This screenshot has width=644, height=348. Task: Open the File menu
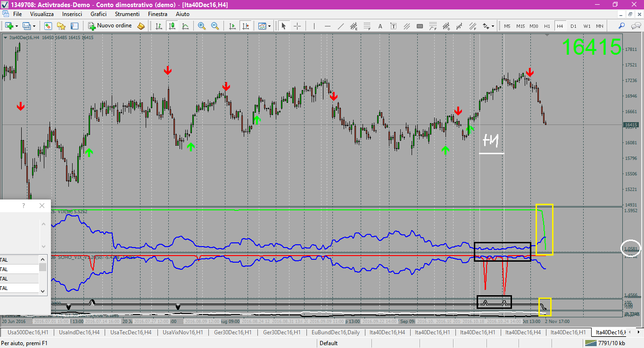pos(17,14)
